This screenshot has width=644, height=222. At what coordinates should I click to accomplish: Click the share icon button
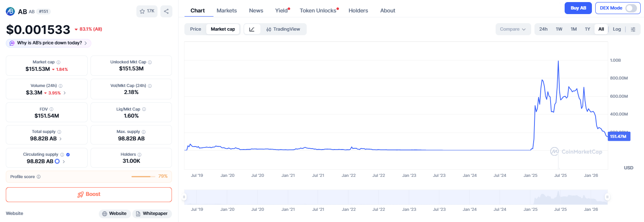point(166,11)
